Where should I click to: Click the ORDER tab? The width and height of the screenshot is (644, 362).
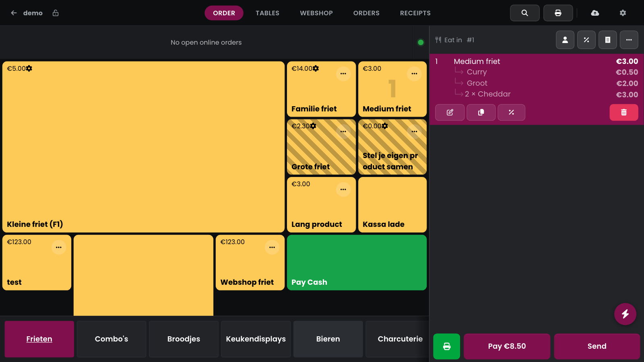point(224,13)
